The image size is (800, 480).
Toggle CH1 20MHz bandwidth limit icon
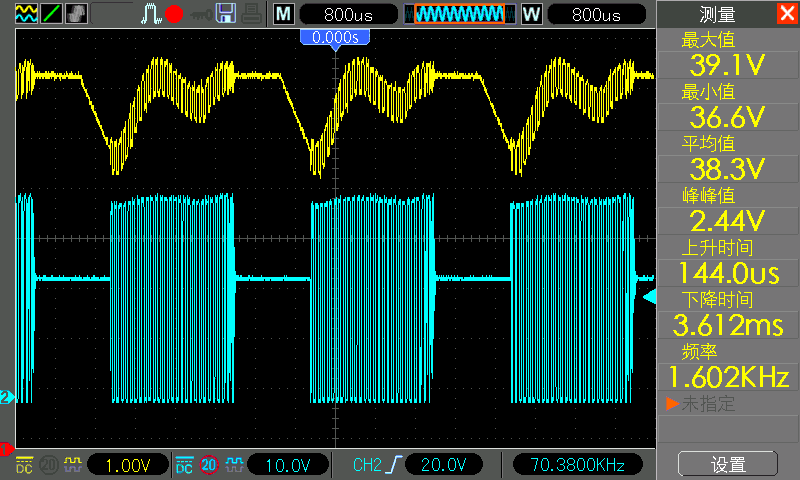point(49,465)
